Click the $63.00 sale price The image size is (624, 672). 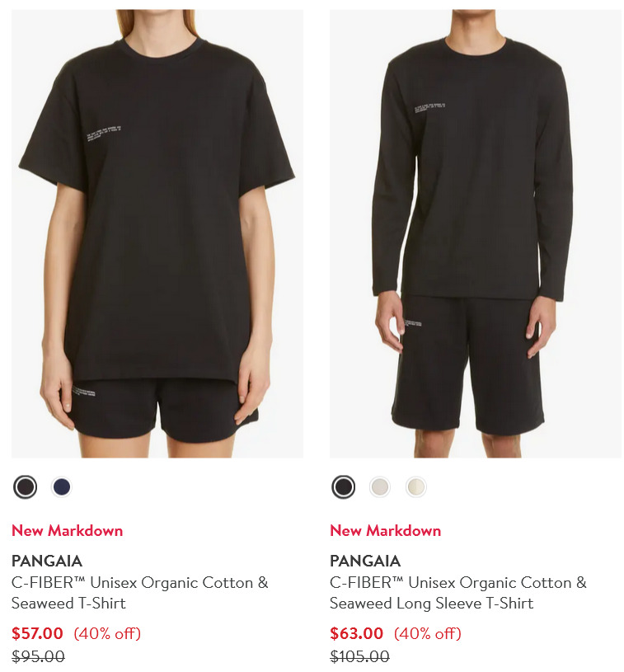357,633
